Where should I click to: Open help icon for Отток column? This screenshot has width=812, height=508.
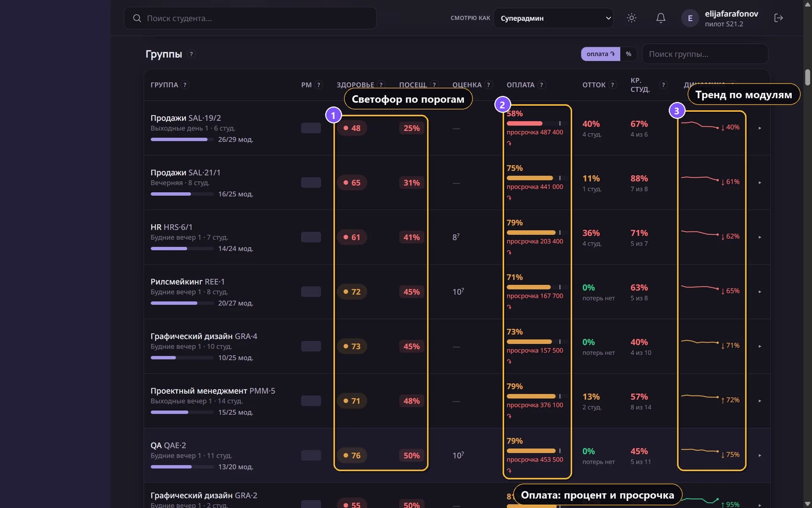[x=612, y=85]
